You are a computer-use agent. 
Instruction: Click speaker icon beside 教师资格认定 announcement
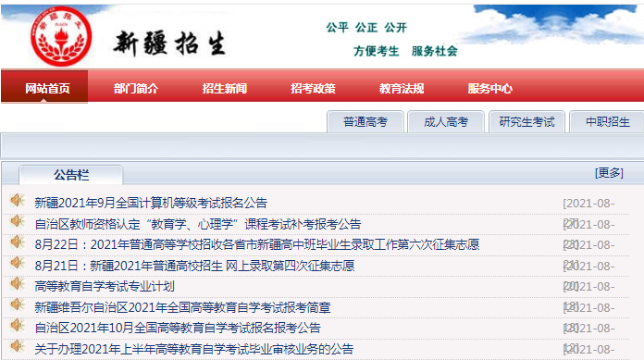pos(18,221)
